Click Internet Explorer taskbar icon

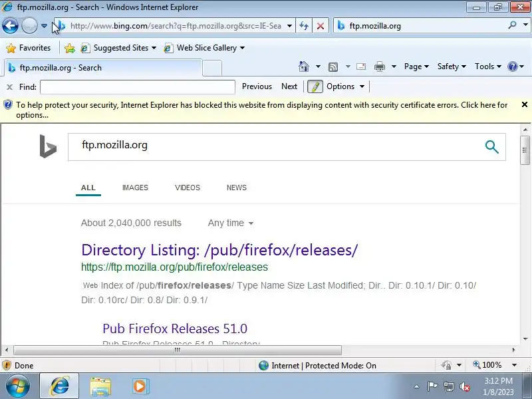point(59,386)
